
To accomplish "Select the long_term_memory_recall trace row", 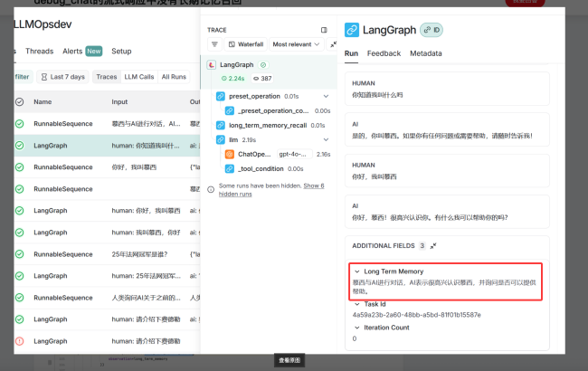I will pyautogui.click(x=269, y=125).
